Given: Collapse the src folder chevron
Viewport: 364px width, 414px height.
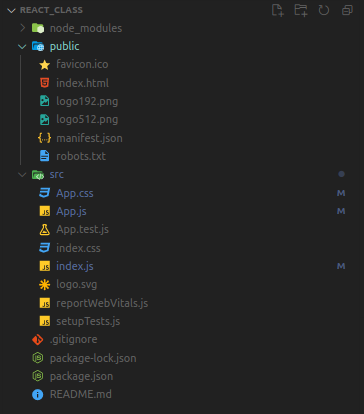Looking at the screenshot, I should click(22, 174).
